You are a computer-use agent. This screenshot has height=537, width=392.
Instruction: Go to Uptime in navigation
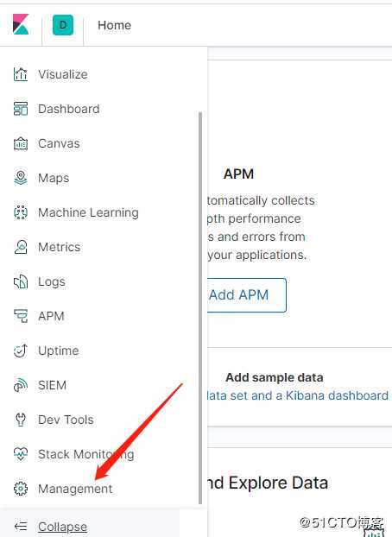pos(59,351)
